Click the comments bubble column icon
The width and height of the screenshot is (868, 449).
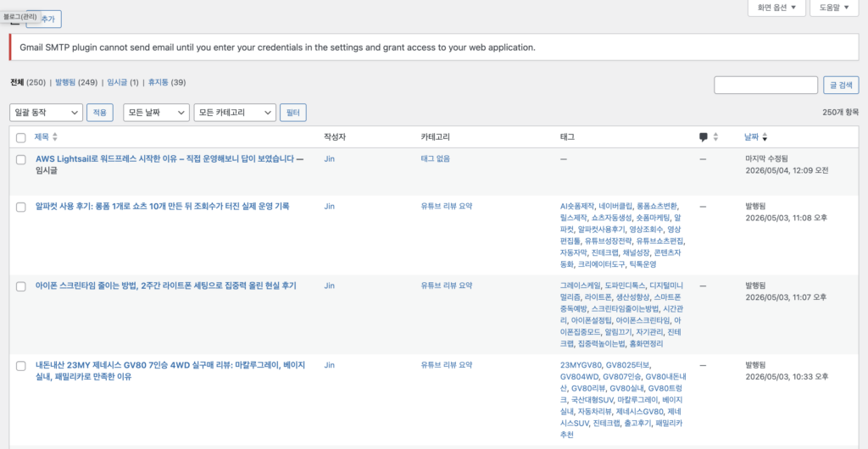pyautogui.click(x=704, y=136)
